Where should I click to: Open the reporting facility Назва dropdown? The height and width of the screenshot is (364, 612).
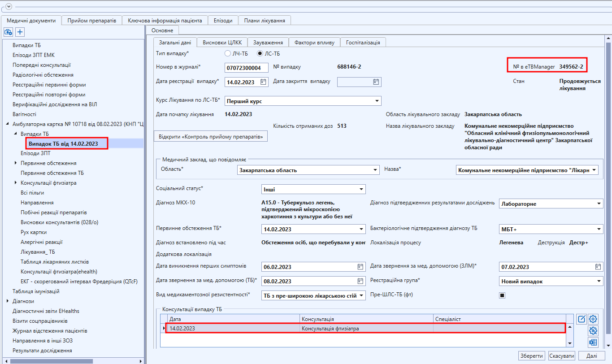point(594,170)
